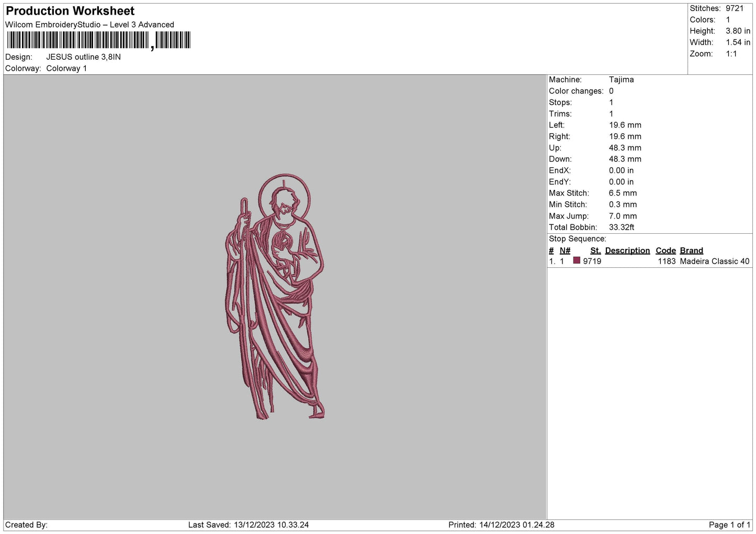Click the St. column header

coord(595,251)
